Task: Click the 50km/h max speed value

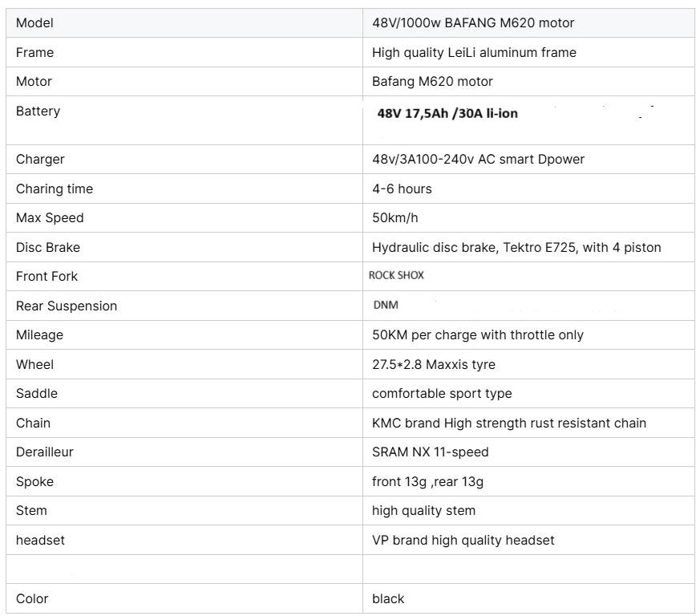Action: (x=396, y=218)
